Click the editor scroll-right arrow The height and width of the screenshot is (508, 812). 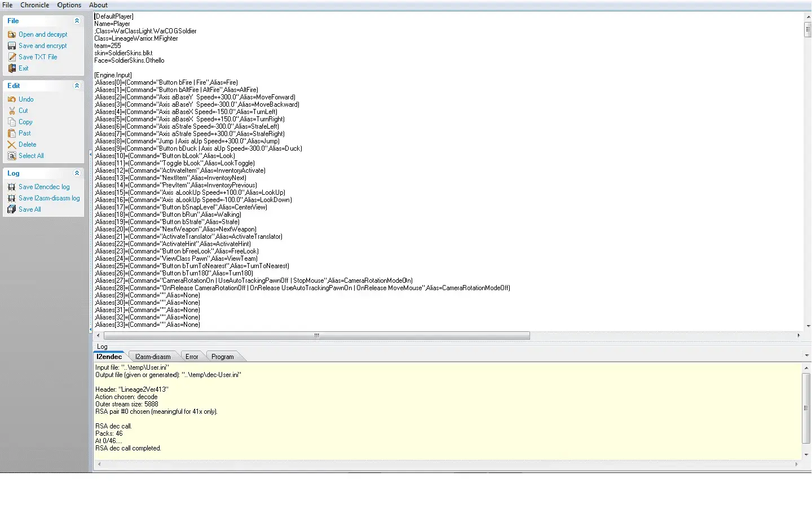[798, 335]
